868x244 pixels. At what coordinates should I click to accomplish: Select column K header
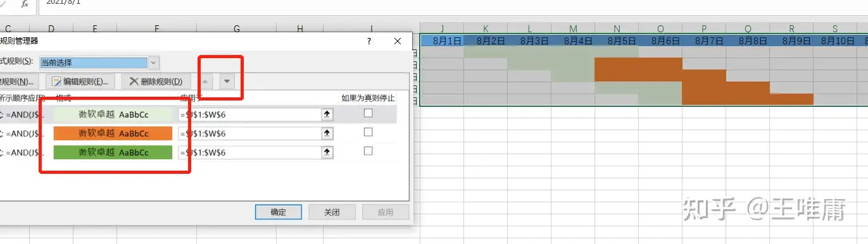[x=486, y=28]
